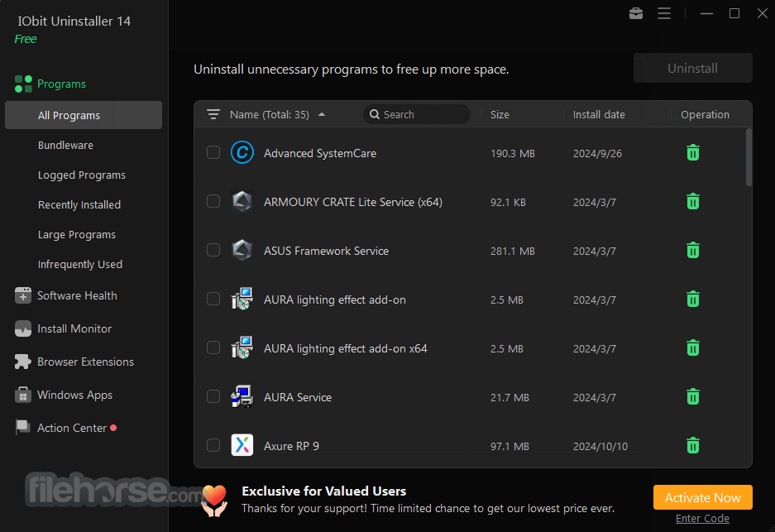The height and width of the screenshot is (532, 775).
Task: Tick the AURA lighting effect add-on x64 checkbox
Action: [x=213, y=347]
